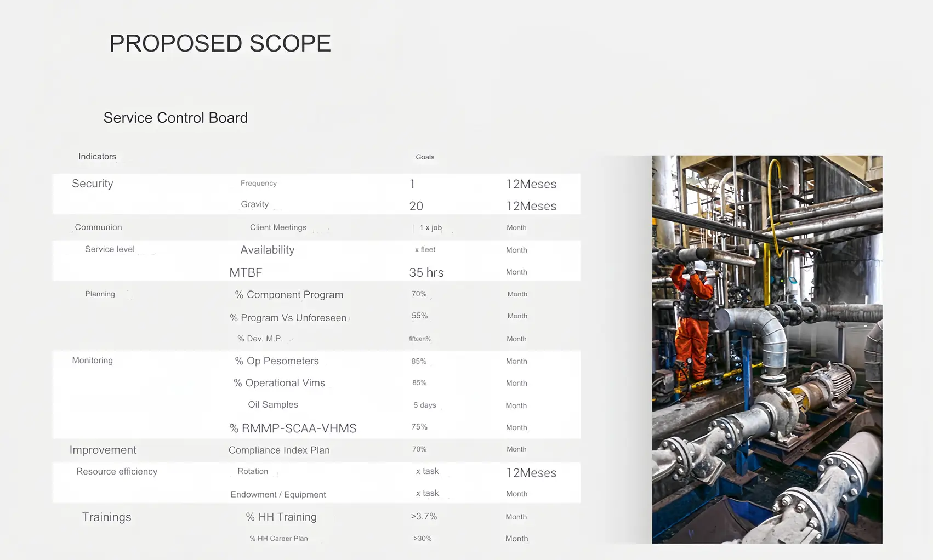Click the Service level indicator label
This screenshot has height=560, width=933.
click(x=110, y=249)
